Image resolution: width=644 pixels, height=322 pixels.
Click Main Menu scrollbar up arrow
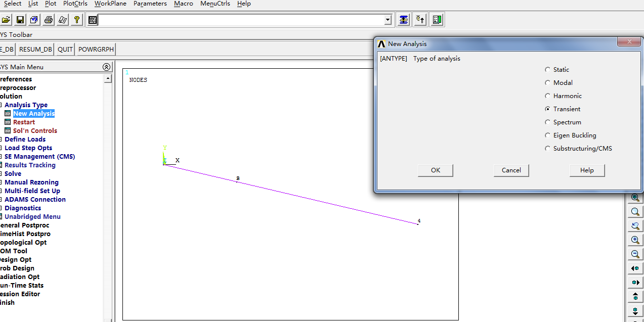click(108, 79)
